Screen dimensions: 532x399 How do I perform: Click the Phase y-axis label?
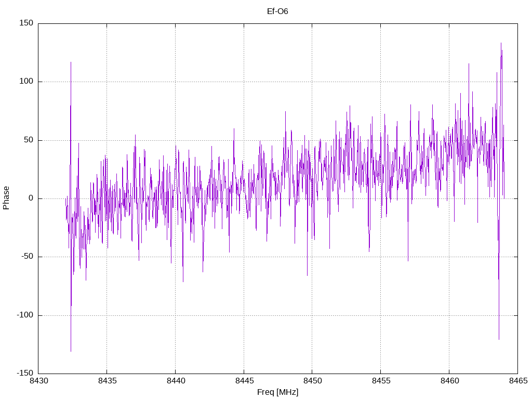pyautogui.click(x=6, y=198)
